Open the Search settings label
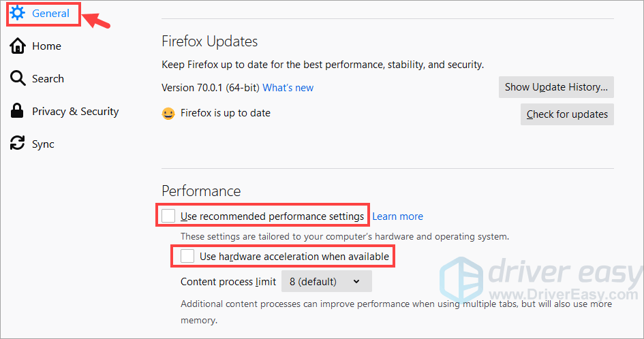Image resolution: width=644 pixels, height=339 pixels. tap(48, 78)
